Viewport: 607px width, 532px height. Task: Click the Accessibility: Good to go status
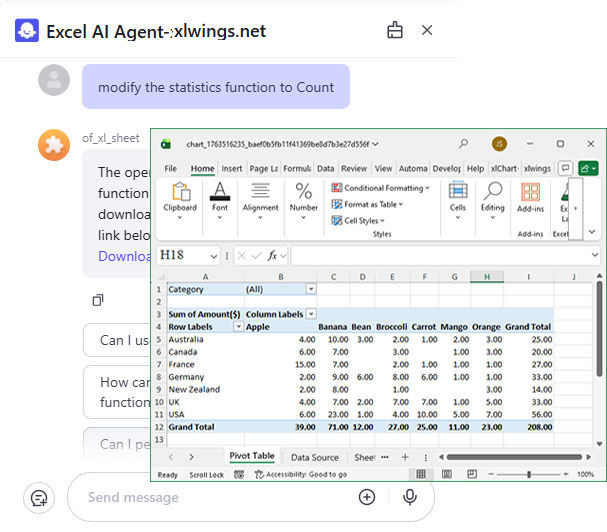coord(300,474)
